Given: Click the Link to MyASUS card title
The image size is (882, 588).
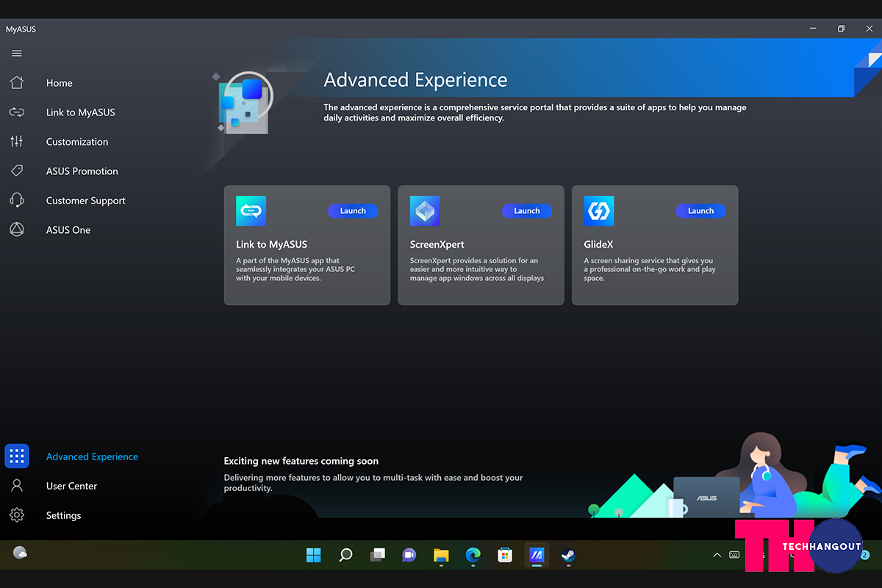Looking at the screenshot, I should (x=272, y=244).
